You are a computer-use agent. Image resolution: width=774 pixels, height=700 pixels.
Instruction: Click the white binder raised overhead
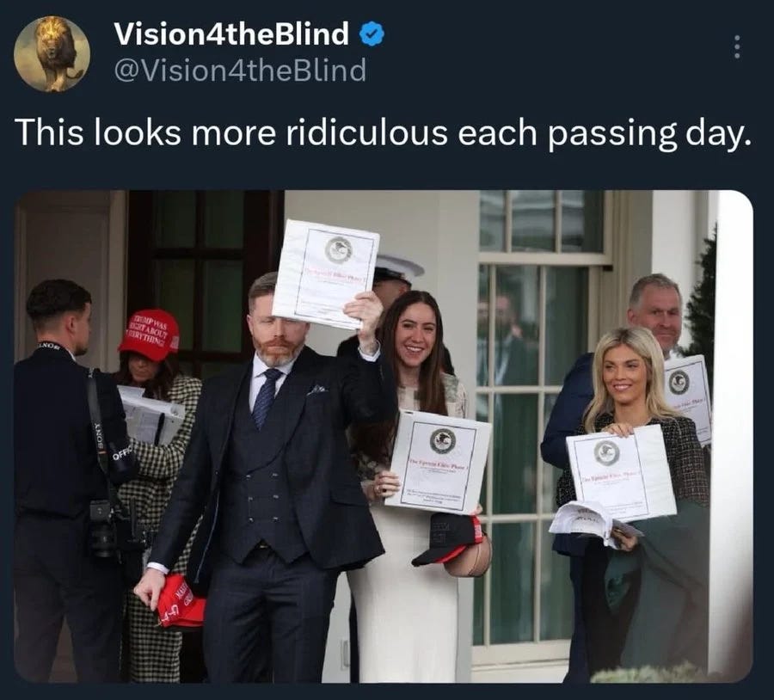coord(326,274)
